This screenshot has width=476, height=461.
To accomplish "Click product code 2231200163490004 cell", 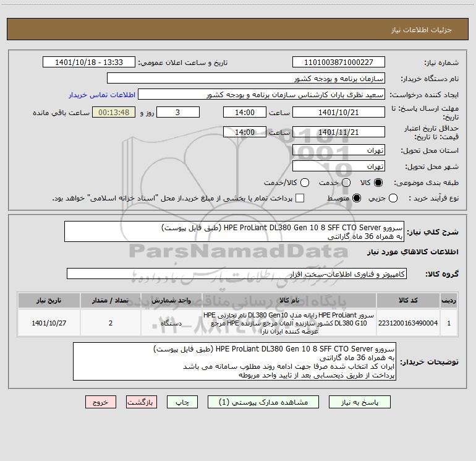I will 408,323.
